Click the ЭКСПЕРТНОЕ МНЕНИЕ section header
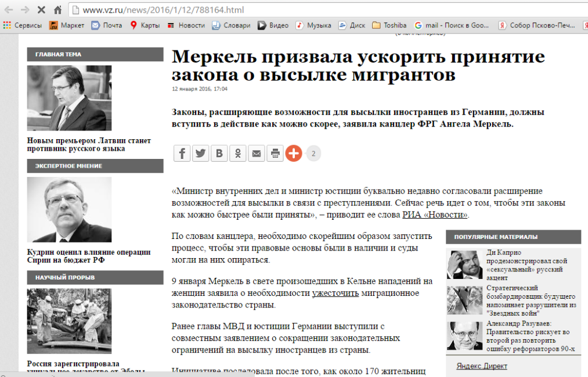 coord(95,166)
